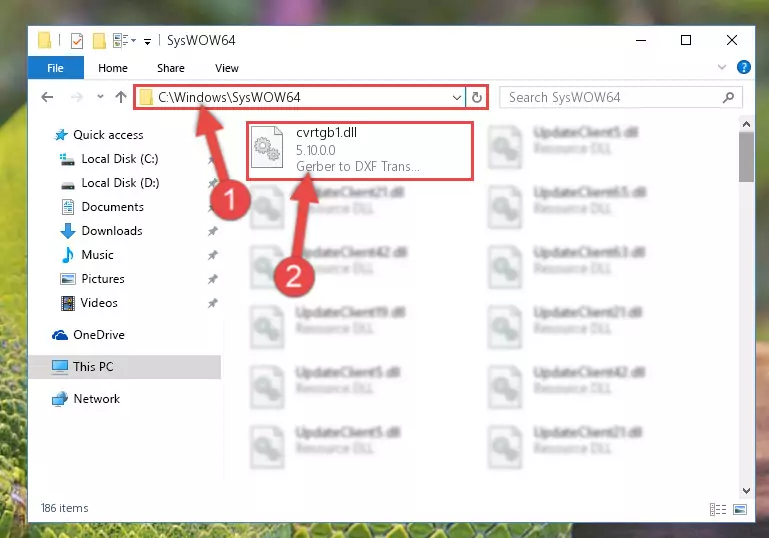Open the Customize Quick Access Toolbar arrow
Viewport: 769px width, 538px height.
pos(147,42)
